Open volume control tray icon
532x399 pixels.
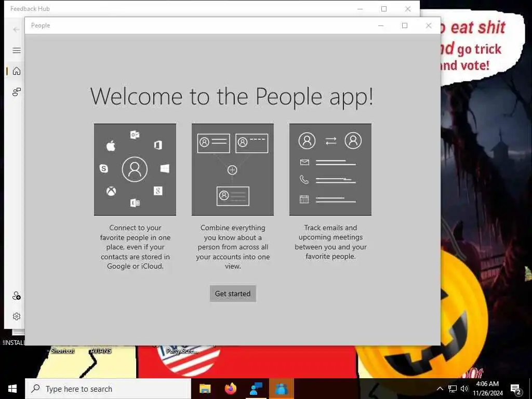(x=464, y=389)
